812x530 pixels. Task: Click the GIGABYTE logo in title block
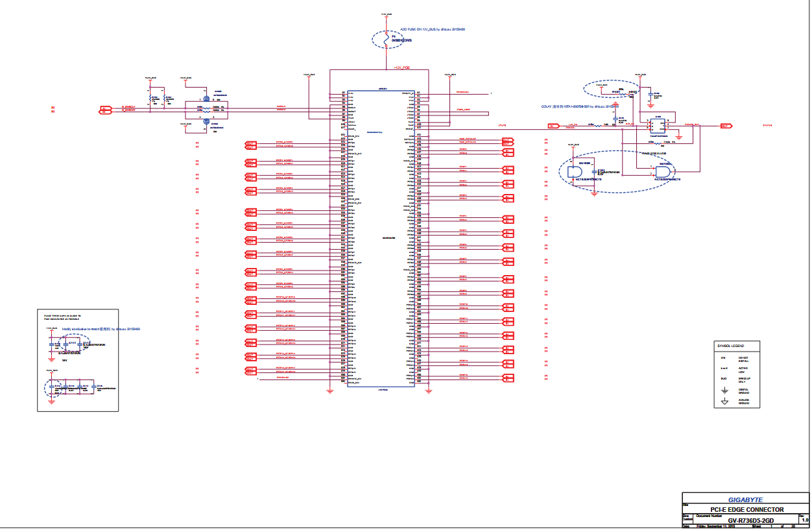point(745,500)
